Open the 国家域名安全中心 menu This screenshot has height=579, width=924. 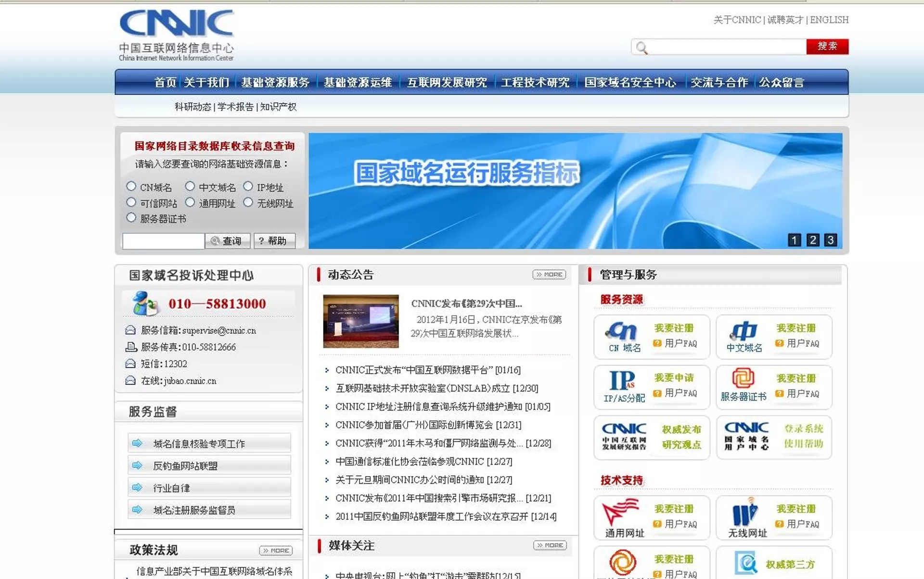(x=630, y=82)
